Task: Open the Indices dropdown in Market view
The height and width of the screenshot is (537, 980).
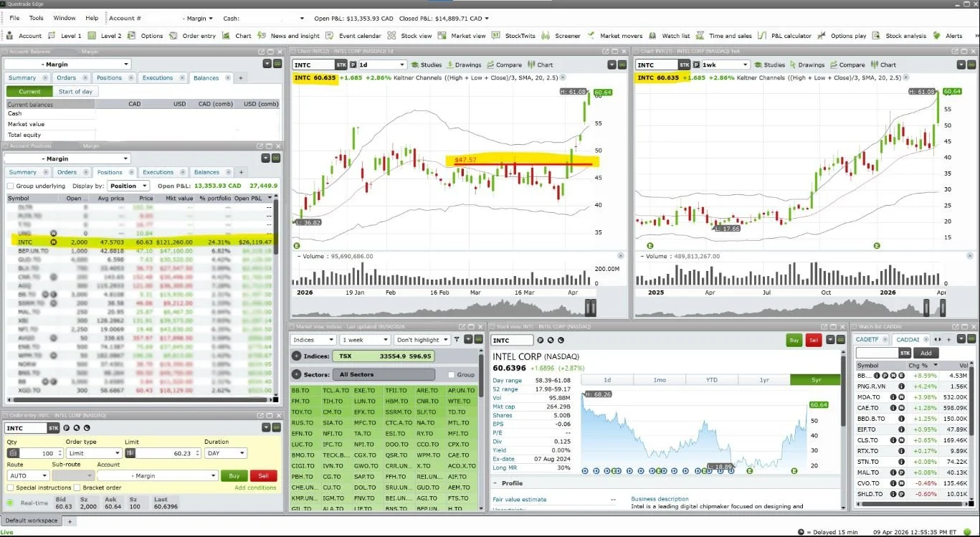Action: (x=313, y=340)
